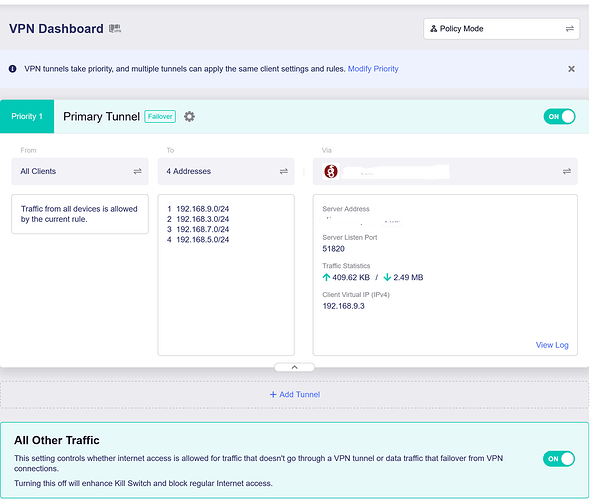This screenshot has height=500, width=592.
Task: Open the 4 Addresses destination dropdown
Action: coord(226,171)
